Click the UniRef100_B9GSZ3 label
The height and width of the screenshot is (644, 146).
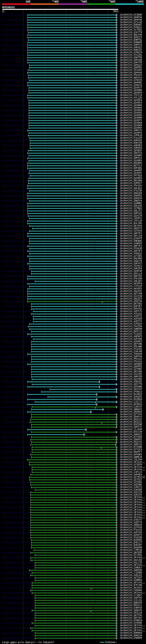point(131,37)
